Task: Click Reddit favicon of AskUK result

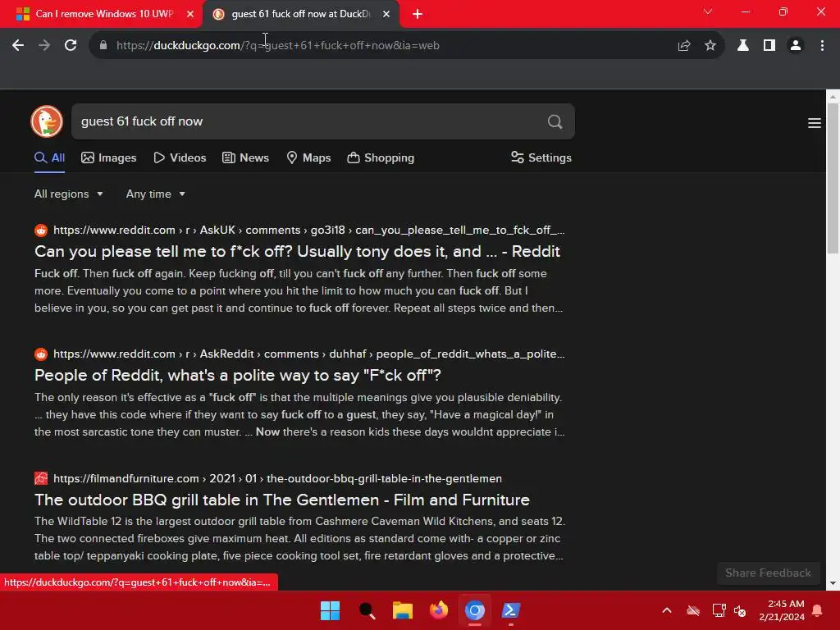Action: [41, 231]
